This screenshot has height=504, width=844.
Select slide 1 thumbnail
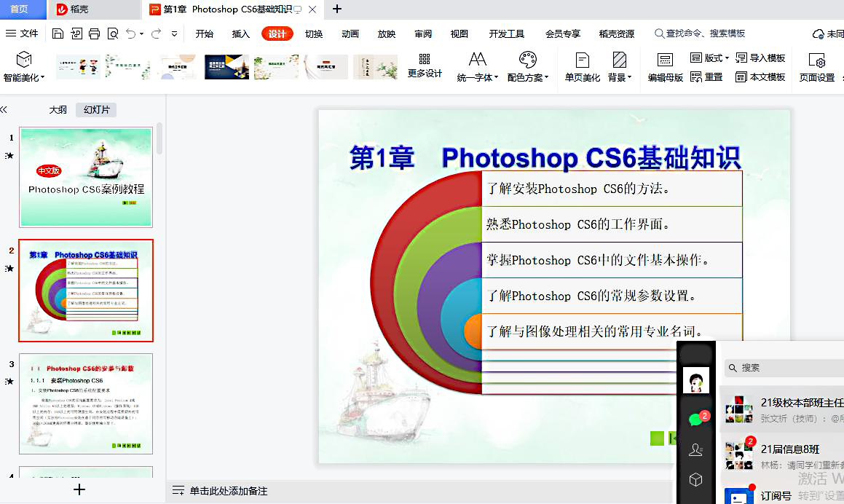[x=86, y=177]
